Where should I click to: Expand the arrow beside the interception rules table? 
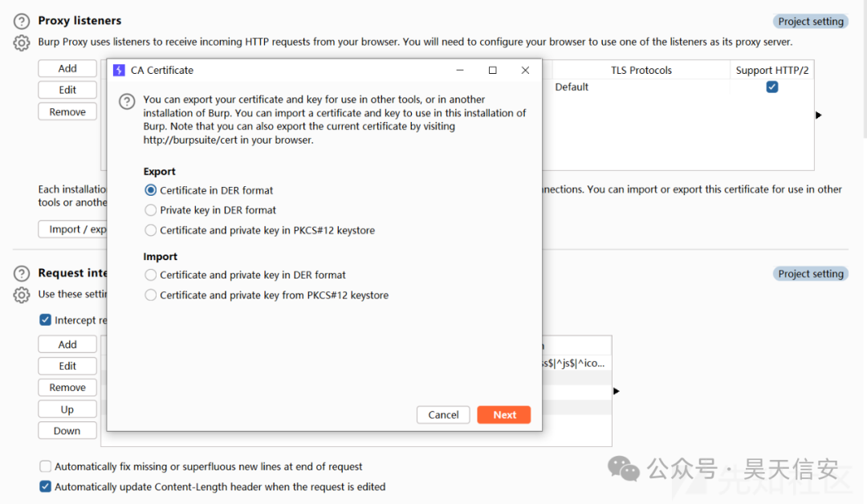tap(617, 392)
